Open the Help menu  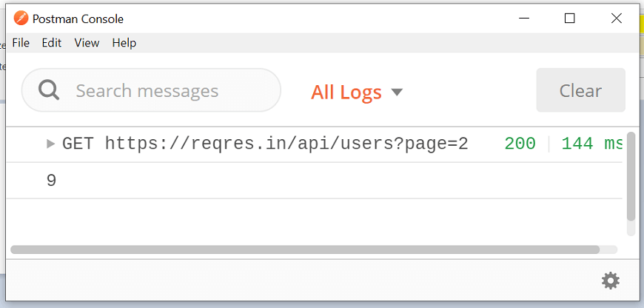click(124, 43)
